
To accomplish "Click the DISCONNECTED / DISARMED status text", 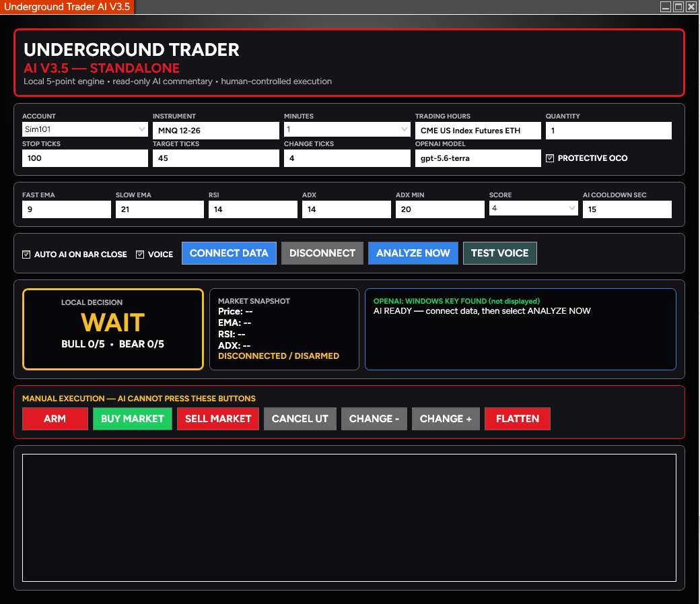I will point(279,356).
